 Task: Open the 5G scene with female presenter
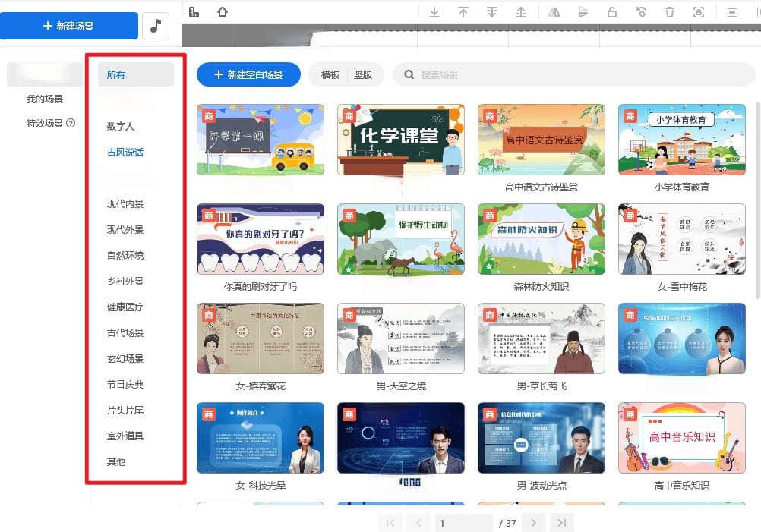point(682,338)
